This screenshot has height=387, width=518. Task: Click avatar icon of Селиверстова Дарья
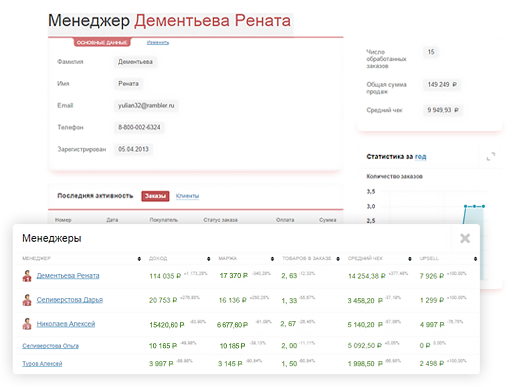pos(27,300)
